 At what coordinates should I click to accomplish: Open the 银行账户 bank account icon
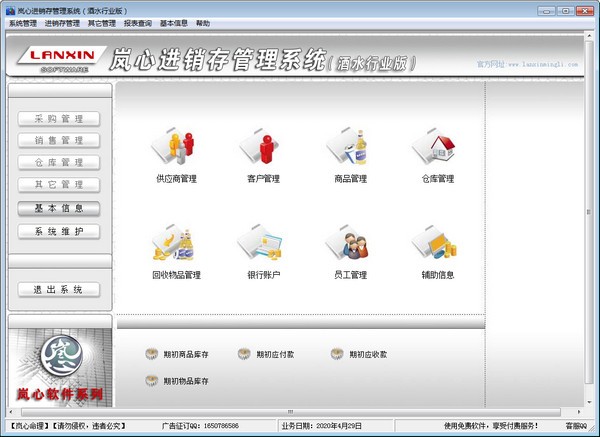[260, 243]
